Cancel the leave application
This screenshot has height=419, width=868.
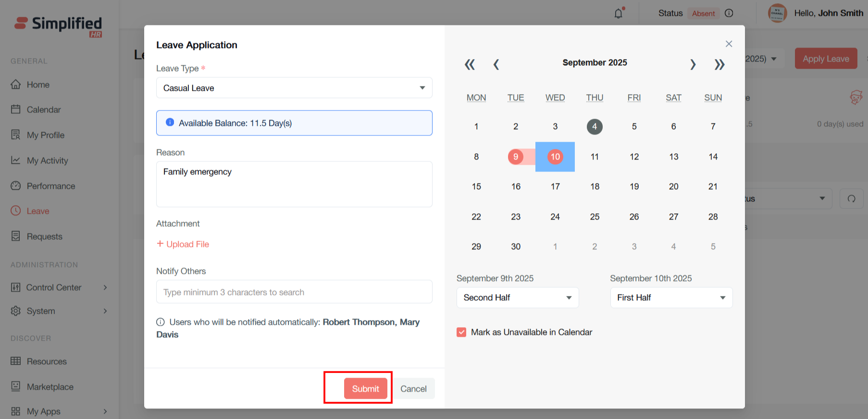[x=413, y=389]
